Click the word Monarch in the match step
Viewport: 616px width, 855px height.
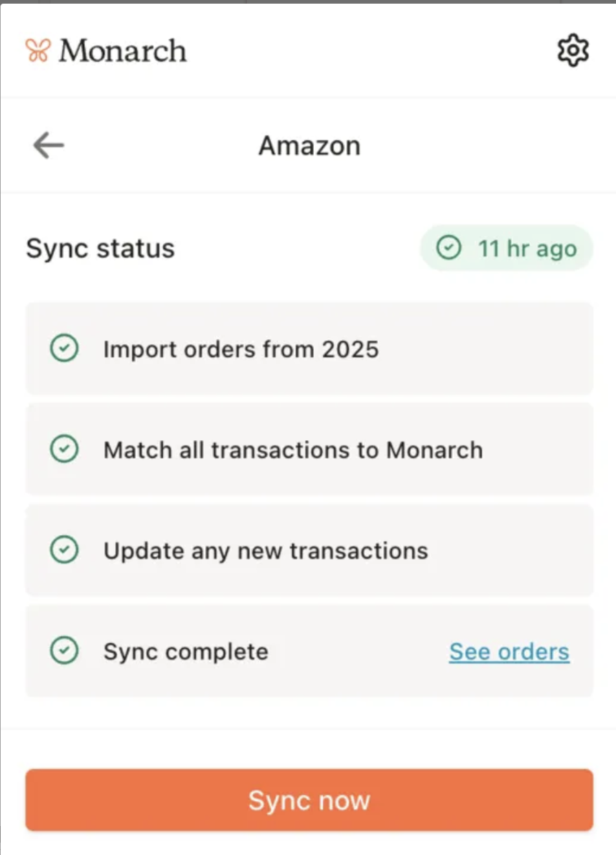click(x=434, y=450)
